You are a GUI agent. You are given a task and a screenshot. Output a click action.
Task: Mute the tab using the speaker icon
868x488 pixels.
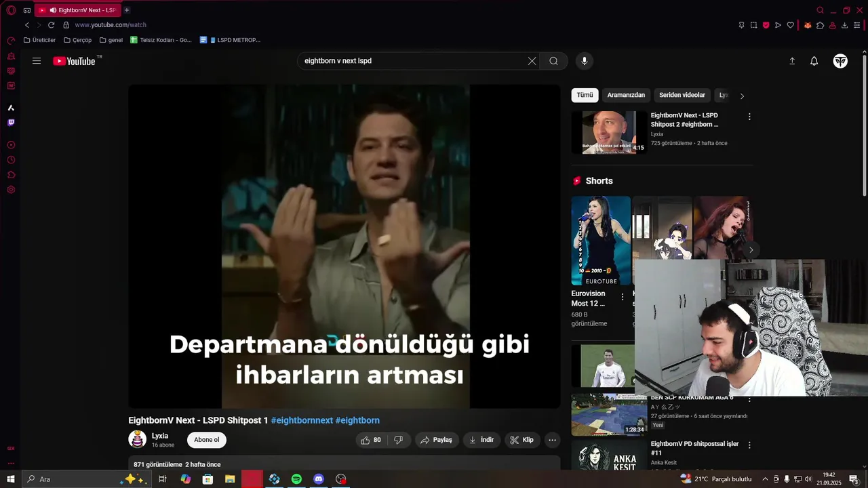coord(53,10)
